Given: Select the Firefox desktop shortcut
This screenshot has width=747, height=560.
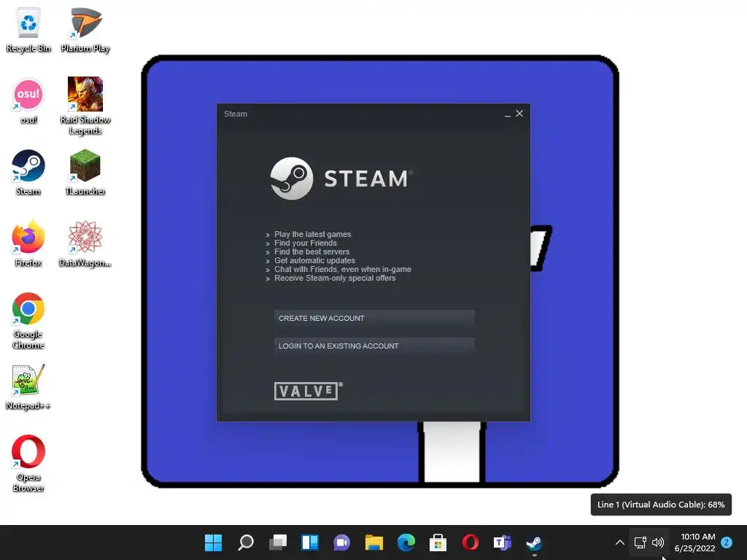Looking at the screenshot, I should [x=28, y=244].
